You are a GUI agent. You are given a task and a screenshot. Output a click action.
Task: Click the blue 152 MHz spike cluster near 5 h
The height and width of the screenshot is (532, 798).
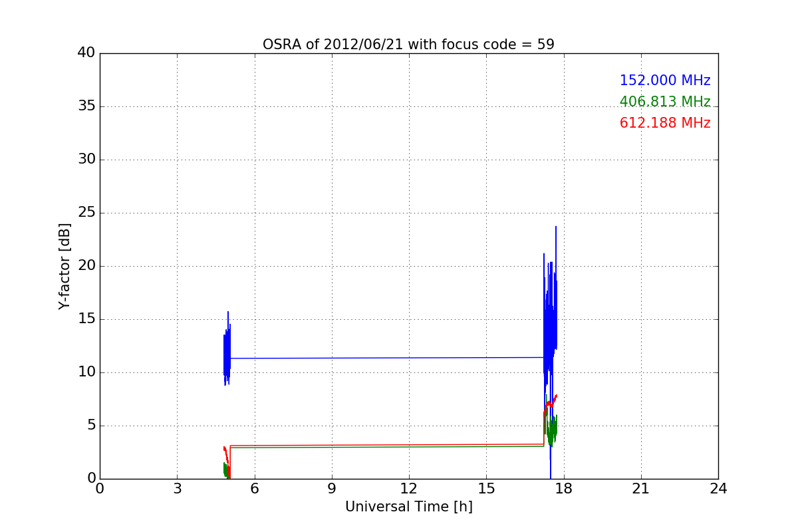point(227,348)
